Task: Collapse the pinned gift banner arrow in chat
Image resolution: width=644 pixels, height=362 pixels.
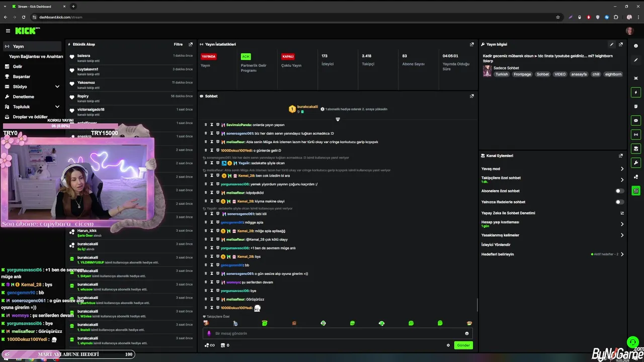Action: click(338, 119)
